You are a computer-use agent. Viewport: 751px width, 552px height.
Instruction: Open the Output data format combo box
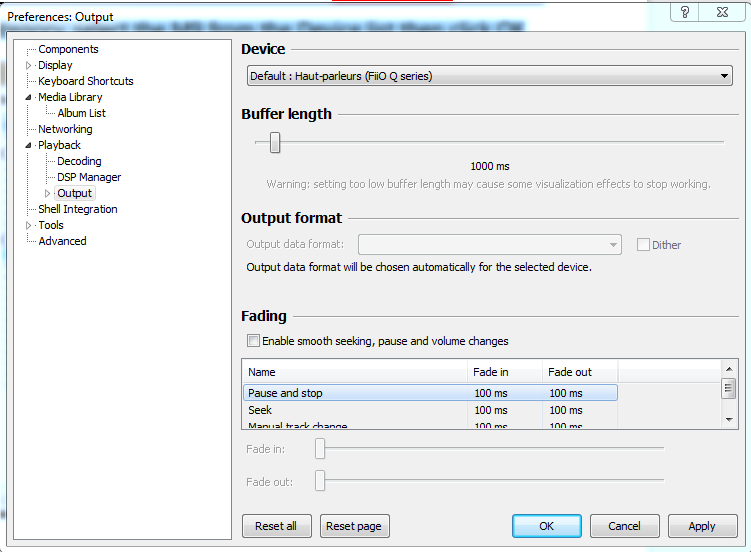click(x=489, y=245)
